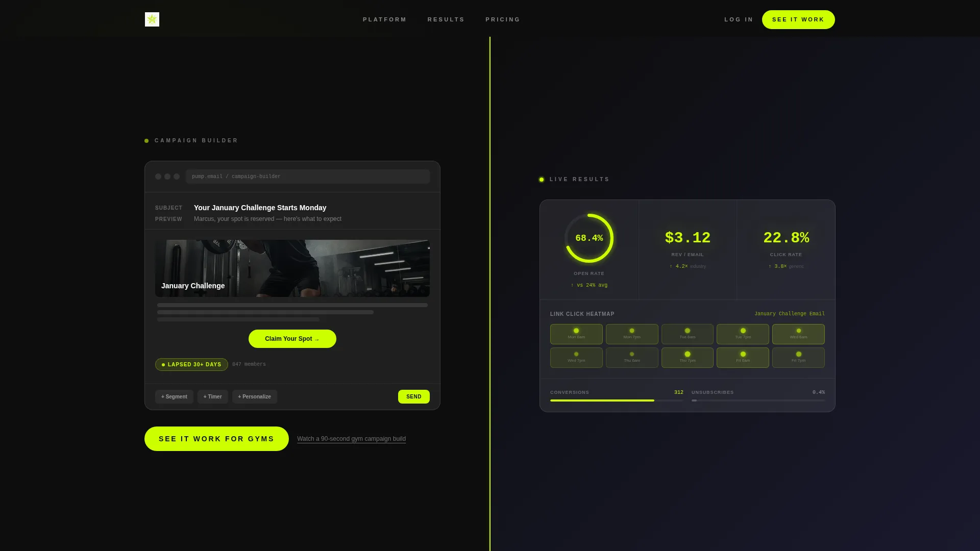Click the Send button
Image resolution: width=980 pixels, height=551 pixels.
414,396
